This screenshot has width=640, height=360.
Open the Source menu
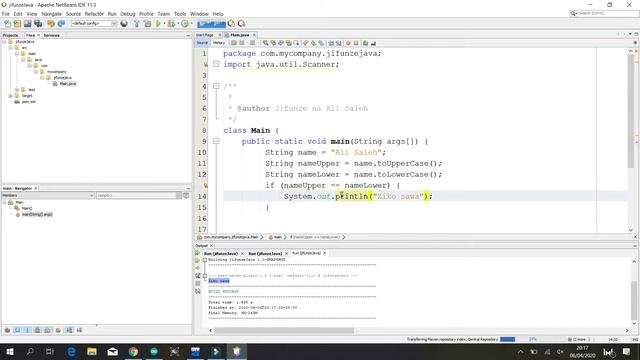tap(73, 14)
